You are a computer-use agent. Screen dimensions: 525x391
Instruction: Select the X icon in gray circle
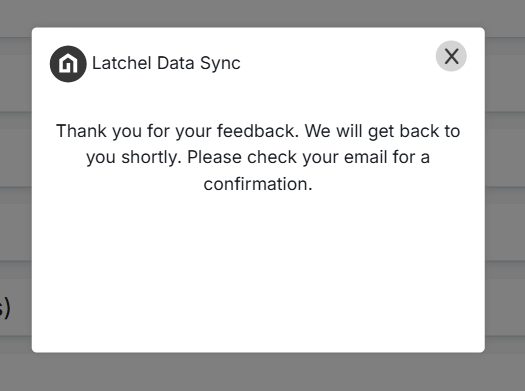click(451, 56)
